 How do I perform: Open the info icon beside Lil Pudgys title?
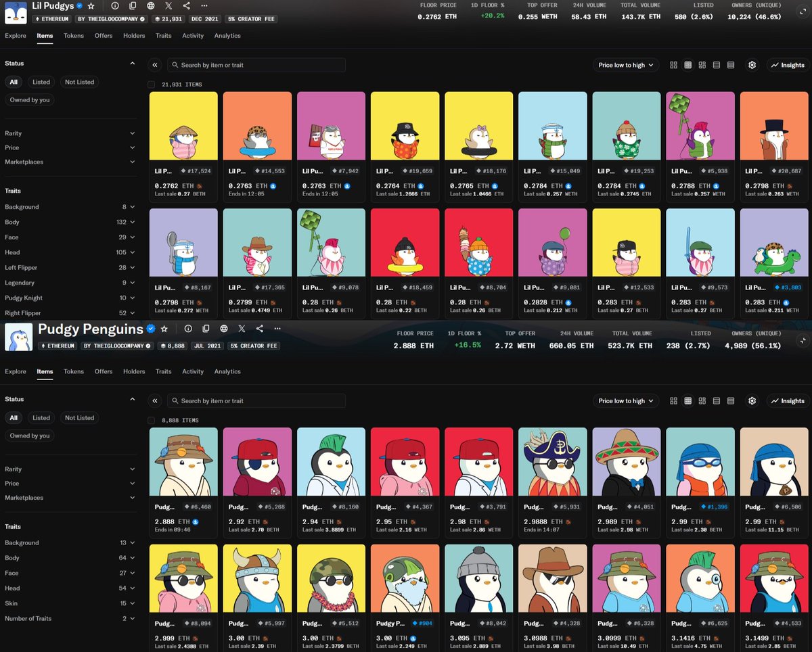[115, 5]
